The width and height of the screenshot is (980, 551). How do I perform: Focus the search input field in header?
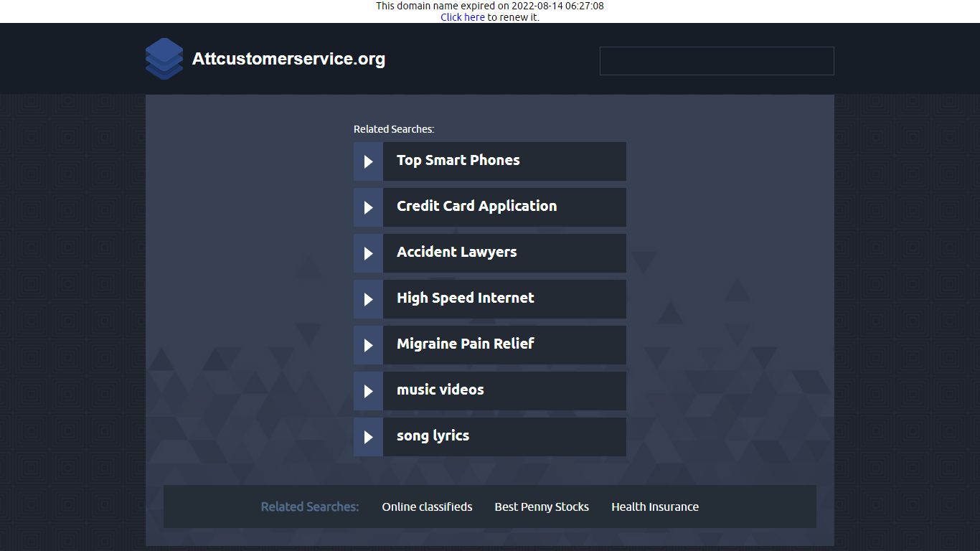click(717, 61)
